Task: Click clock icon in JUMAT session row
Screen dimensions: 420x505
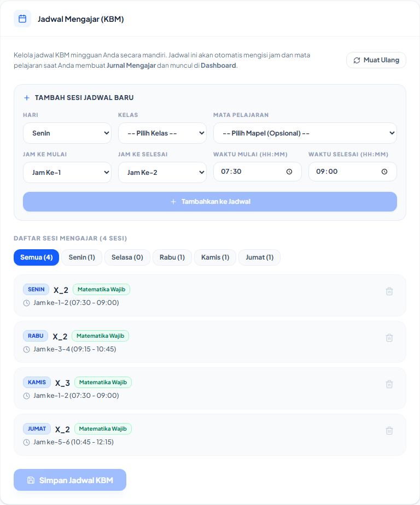Action: [26, 442]
